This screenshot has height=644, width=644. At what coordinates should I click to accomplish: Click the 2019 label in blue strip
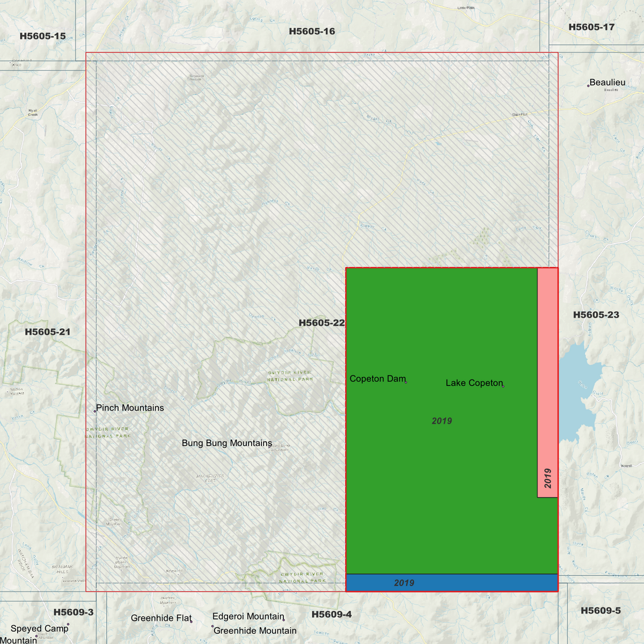(404, 583)
